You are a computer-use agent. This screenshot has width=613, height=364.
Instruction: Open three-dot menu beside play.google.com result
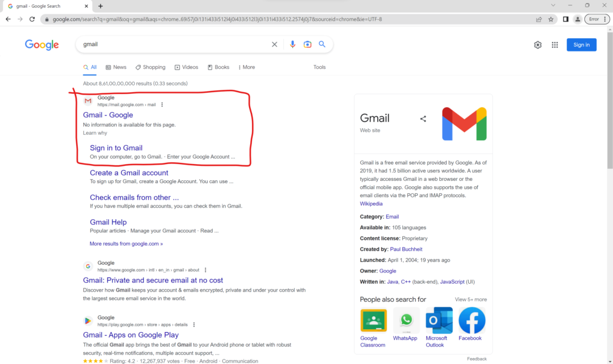pos(194,325)
